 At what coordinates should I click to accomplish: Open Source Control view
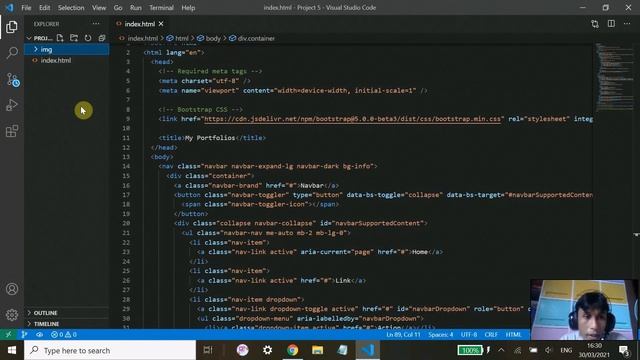12,79
